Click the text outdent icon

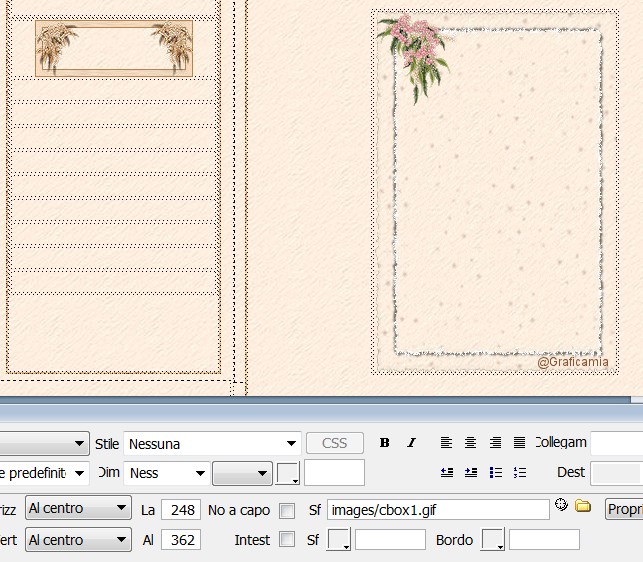click(x=447, y=473)
